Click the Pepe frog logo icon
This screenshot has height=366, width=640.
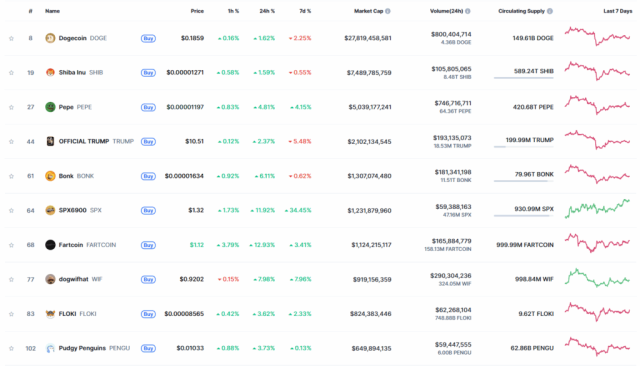[x=50, y=107]
